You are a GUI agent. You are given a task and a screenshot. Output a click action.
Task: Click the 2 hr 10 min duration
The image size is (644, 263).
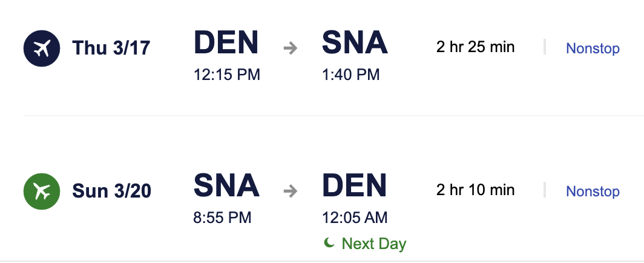475,190
